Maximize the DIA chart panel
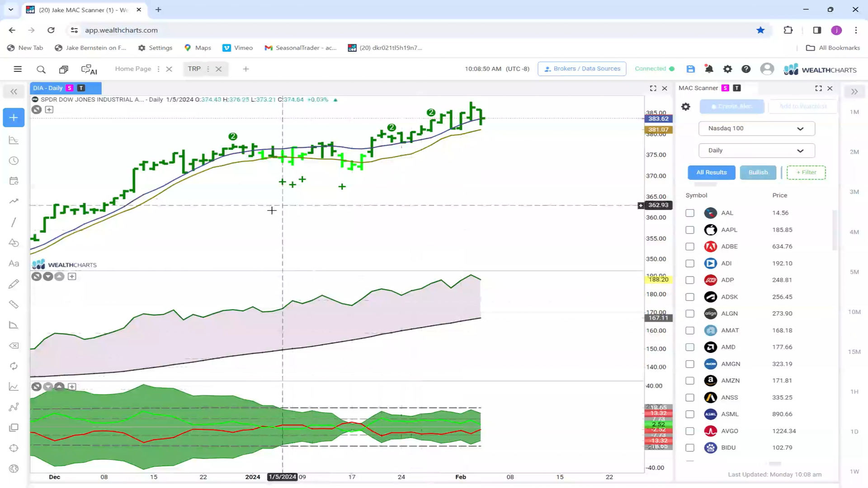Screen dimensions: 868x488 pyautogui.click(x=653, y=88)
